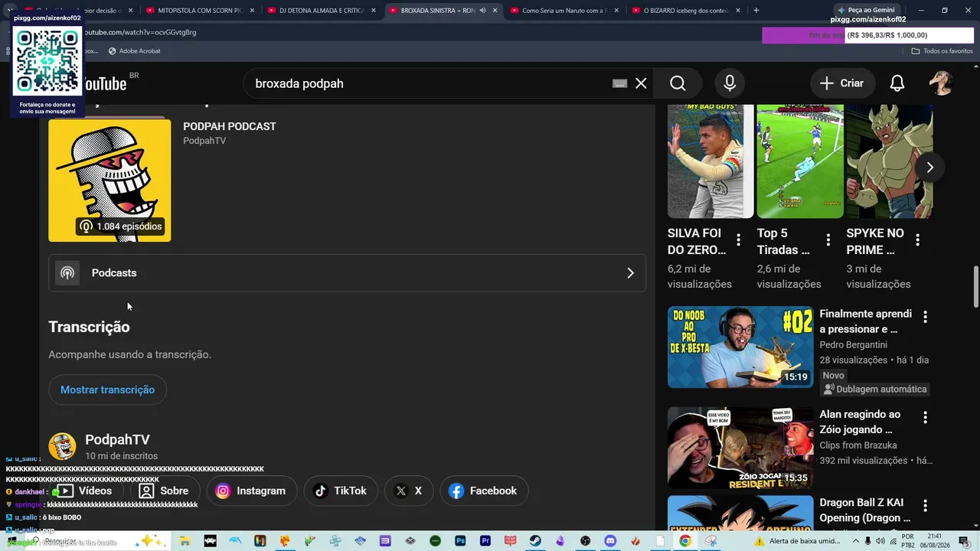Click the taskbar volume speaker icon
This screenshot has width=980, height=551.
[880, 541]
